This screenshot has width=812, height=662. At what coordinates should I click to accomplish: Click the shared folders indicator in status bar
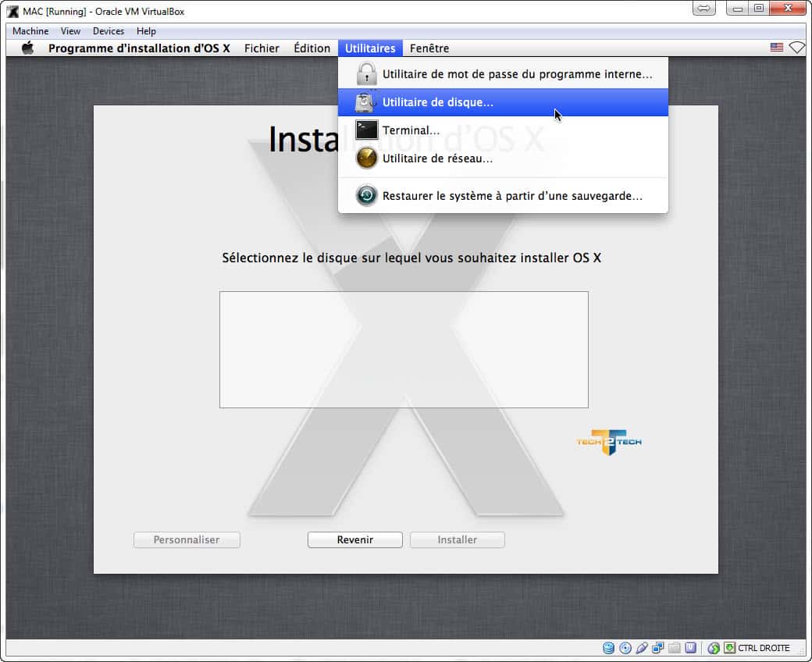click(x=675, y=648)
